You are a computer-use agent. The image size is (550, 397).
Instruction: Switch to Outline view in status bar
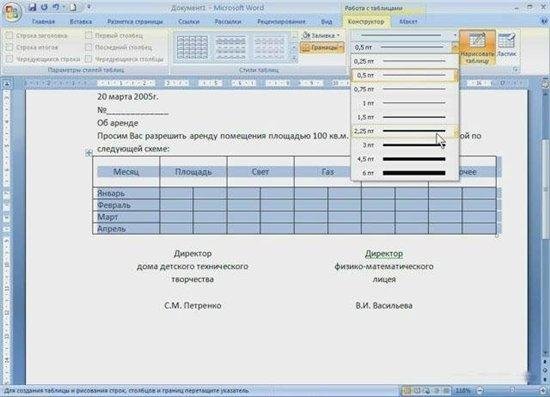436,390
